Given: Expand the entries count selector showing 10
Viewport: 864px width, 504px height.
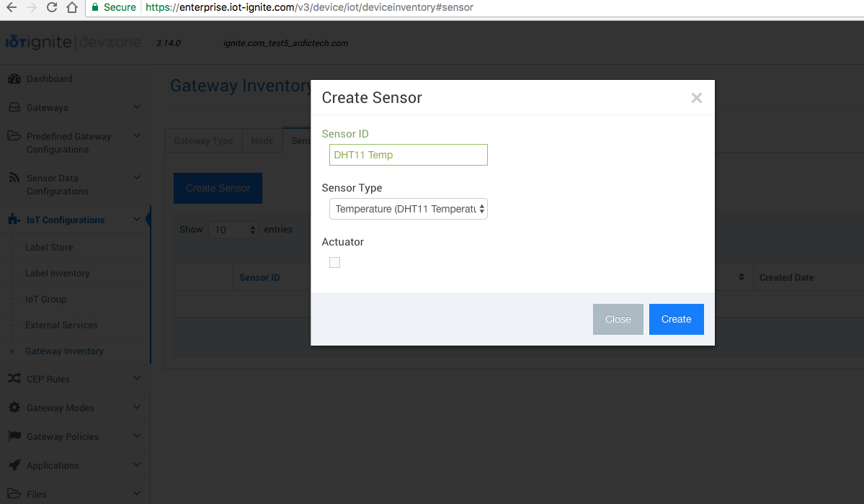Looking at the screenshot, I should 233,229.
